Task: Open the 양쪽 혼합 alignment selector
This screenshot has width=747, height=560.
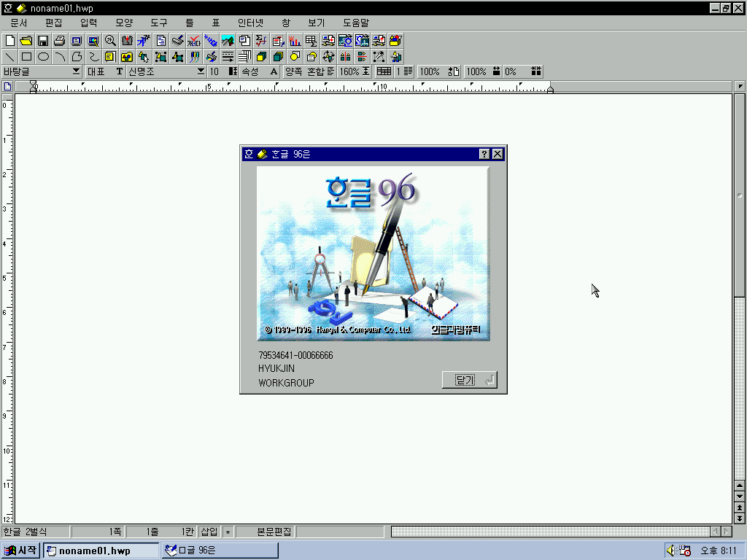Action: [x=309, y=71]
